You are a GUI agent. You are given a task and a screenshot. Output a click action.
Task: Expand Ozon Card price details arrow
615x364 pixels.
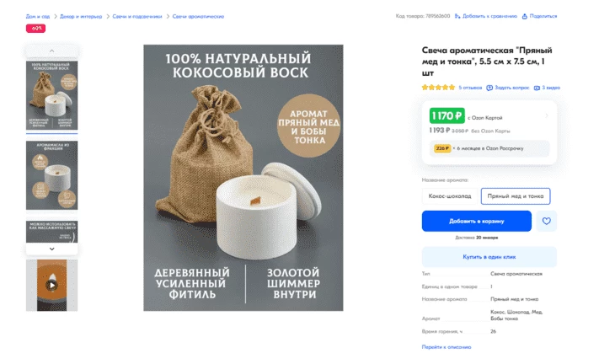547,115
